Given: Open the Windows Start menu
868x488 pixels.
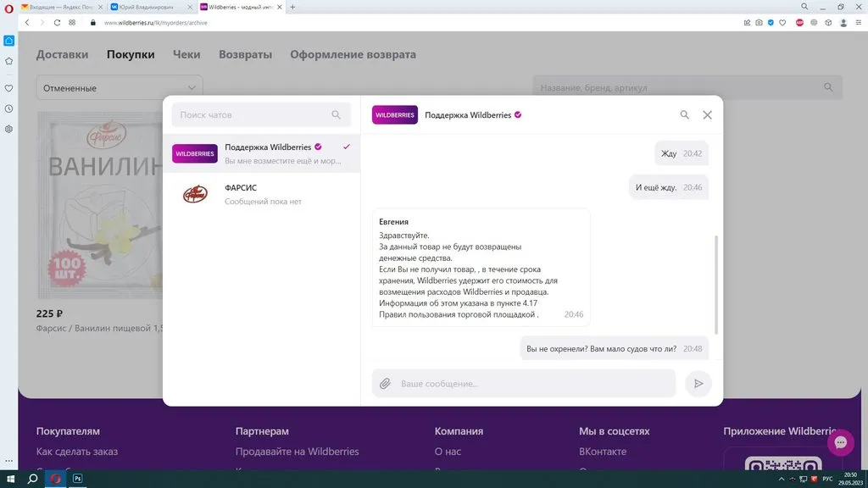Looking at the screenshot, I should 10,479.
